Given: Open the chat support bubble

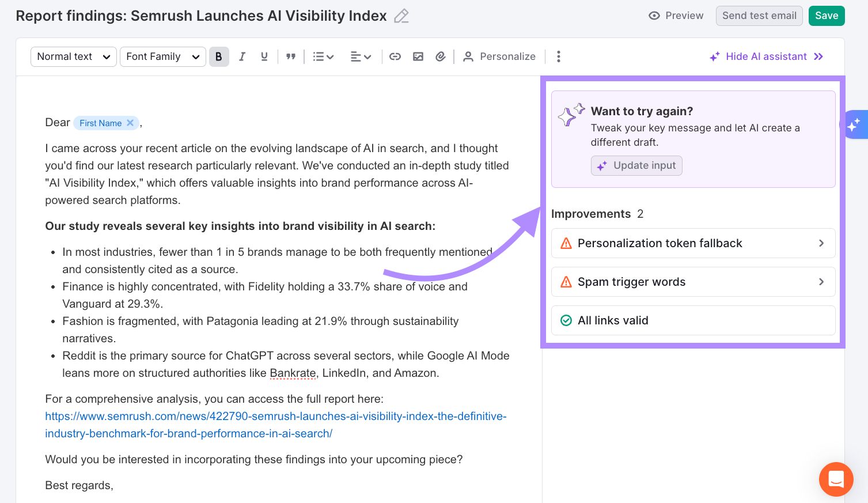Looking at the screenshot, I should click(x=836, y=479).
